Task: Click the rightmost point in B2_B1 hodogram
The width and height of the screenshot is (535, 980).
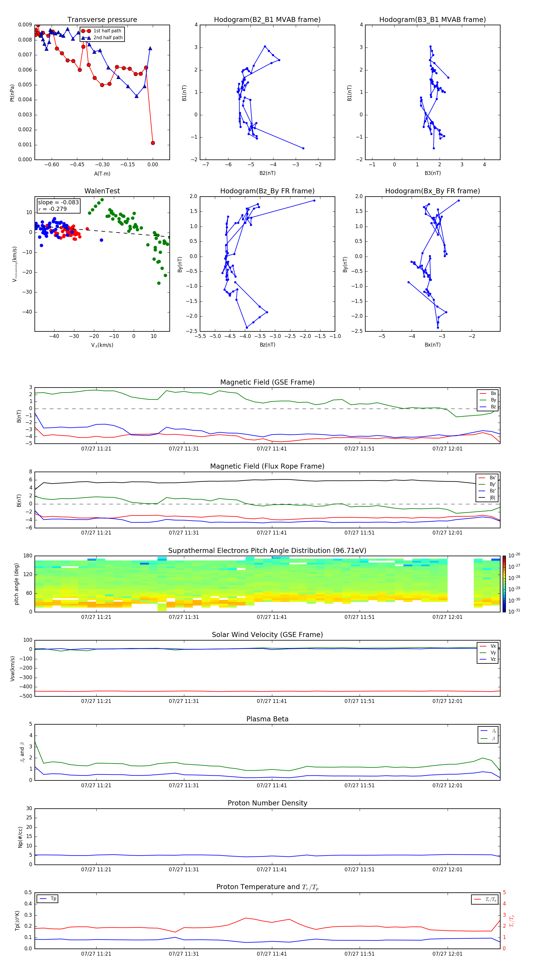Action: point(303,148)
